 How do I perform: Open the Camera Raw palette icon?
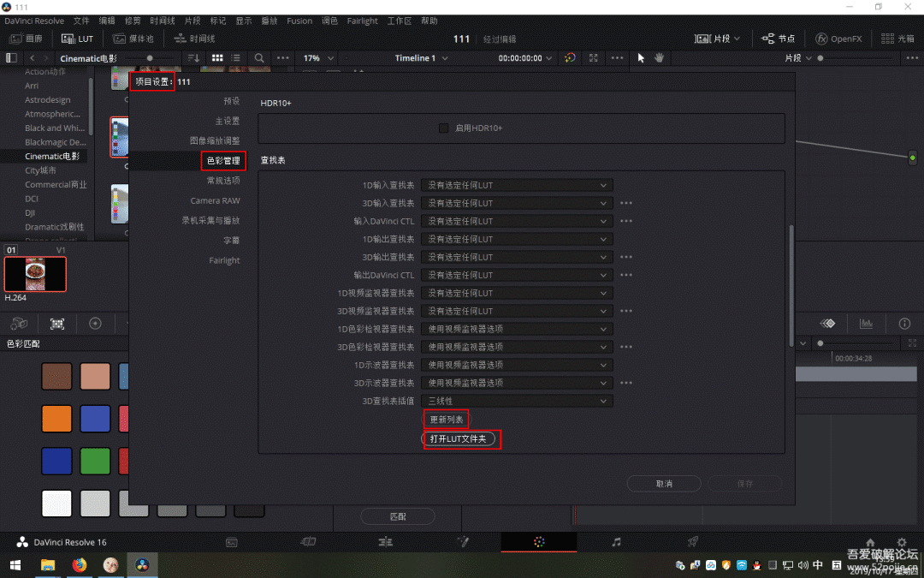point(20,323)
